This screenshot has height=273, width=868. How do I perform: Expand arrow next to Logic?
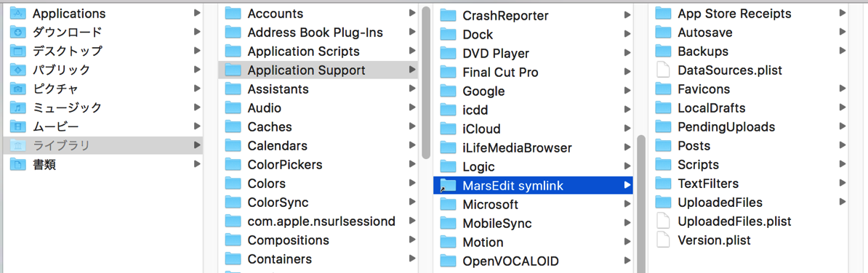click(627, 166)
